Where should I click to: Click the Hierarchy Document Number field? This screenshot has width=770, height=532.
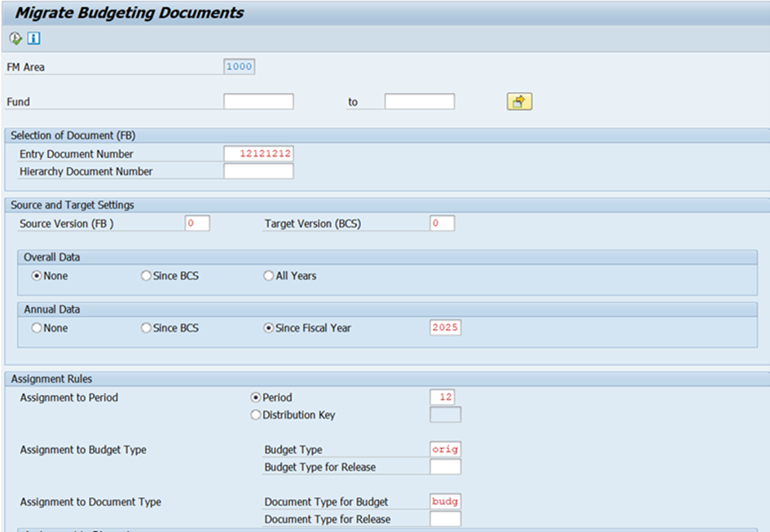tap(258, 171)
